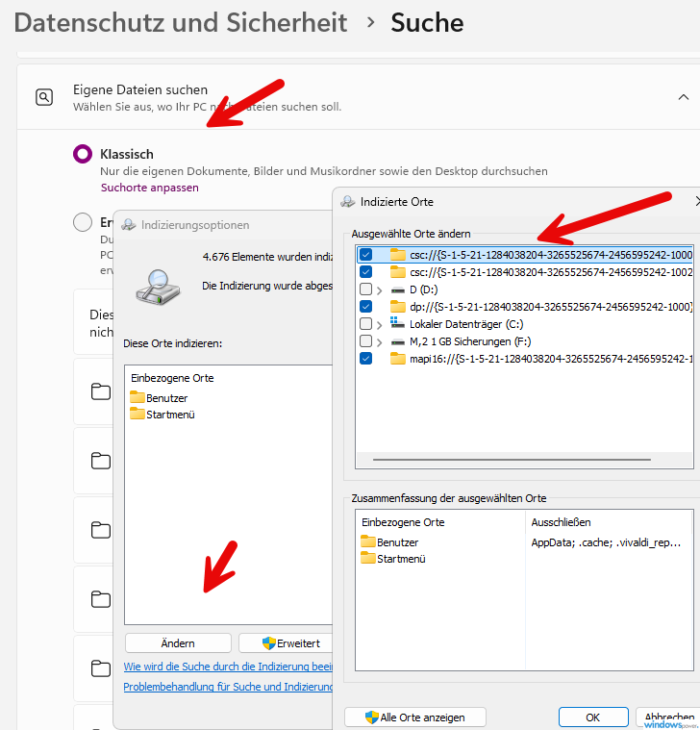Click the drive icon of M,2 1 GB Sicherungen (F:)
This screenshot has height=730, width=700.
pyautogui.click(x=397, y=342)
